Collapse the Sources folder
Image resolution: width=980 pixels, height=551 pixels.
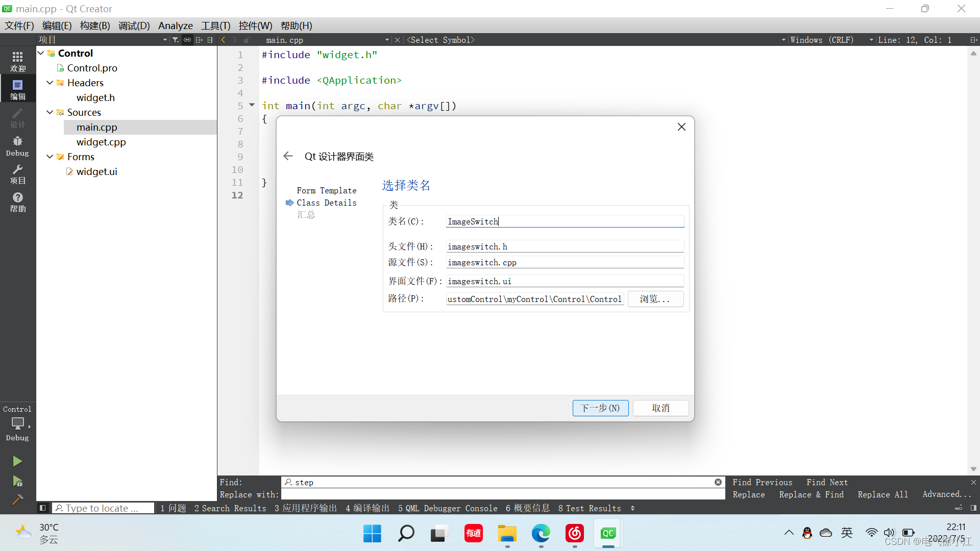[x=50, y=112]
